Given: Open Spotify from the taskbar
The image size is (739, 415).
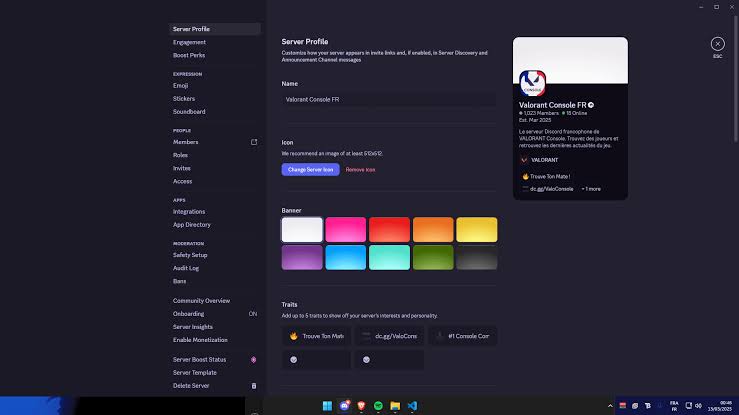Looking at the screenshot, I should pos(378,406).
